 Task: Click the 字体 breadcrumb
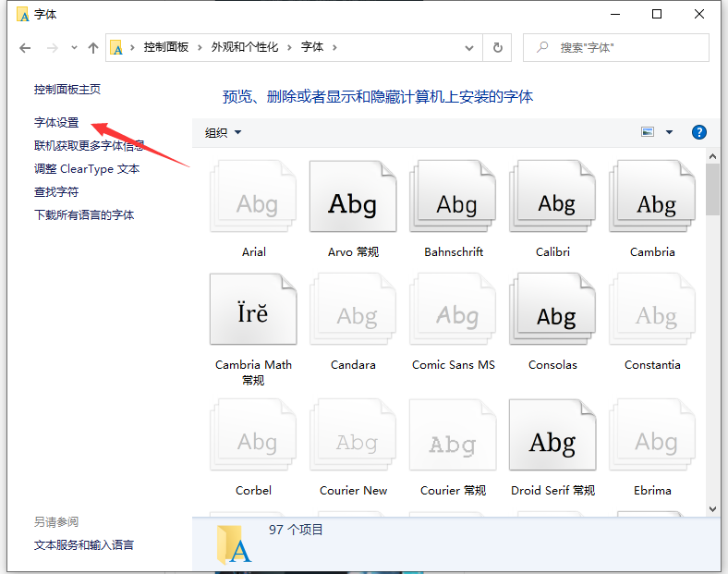click(x=312, y=47)
